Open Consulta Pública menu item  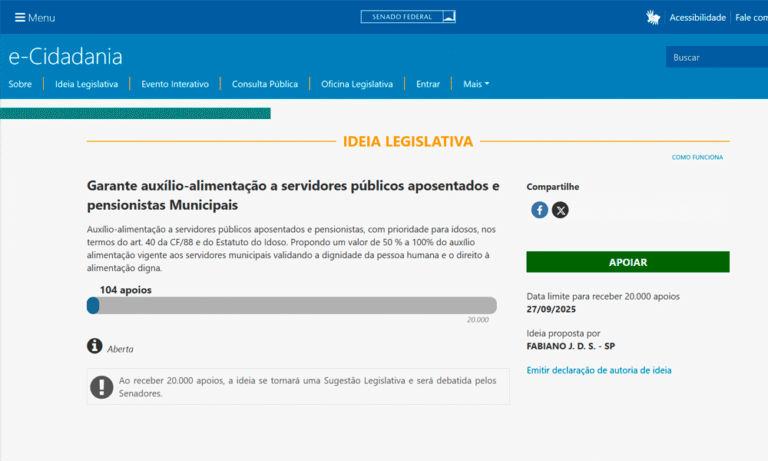point(264,84)
